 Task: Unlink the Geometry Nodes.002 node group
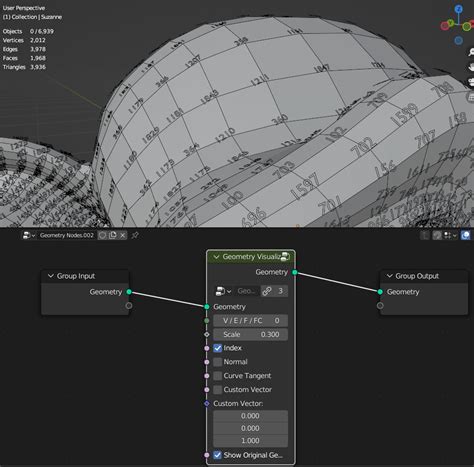(123, 235)
